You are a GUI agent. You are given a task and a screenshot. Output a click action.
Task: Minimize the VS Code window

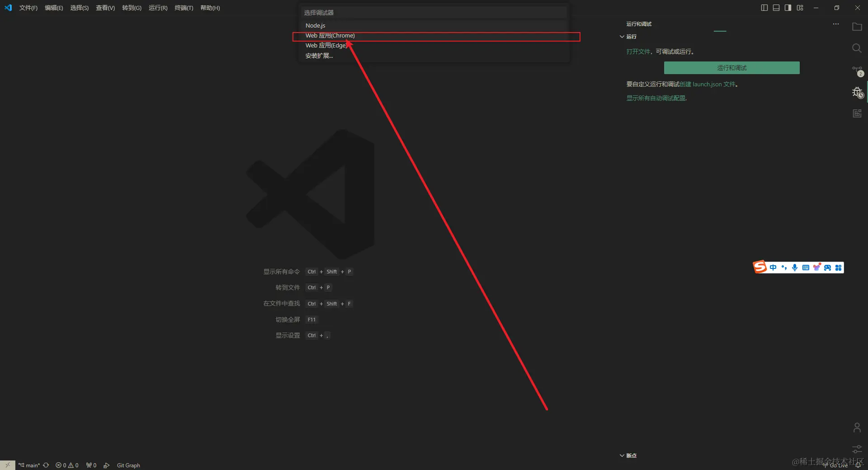tap(816, 8)
